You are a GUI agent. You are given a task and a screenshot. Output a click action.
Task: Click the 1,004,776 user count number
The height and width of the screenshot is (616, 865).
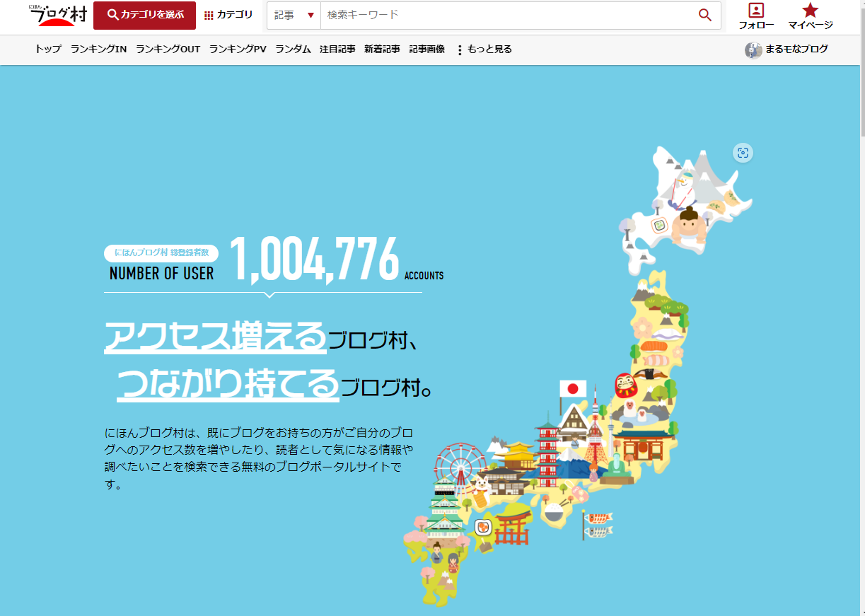pos(314,260)
